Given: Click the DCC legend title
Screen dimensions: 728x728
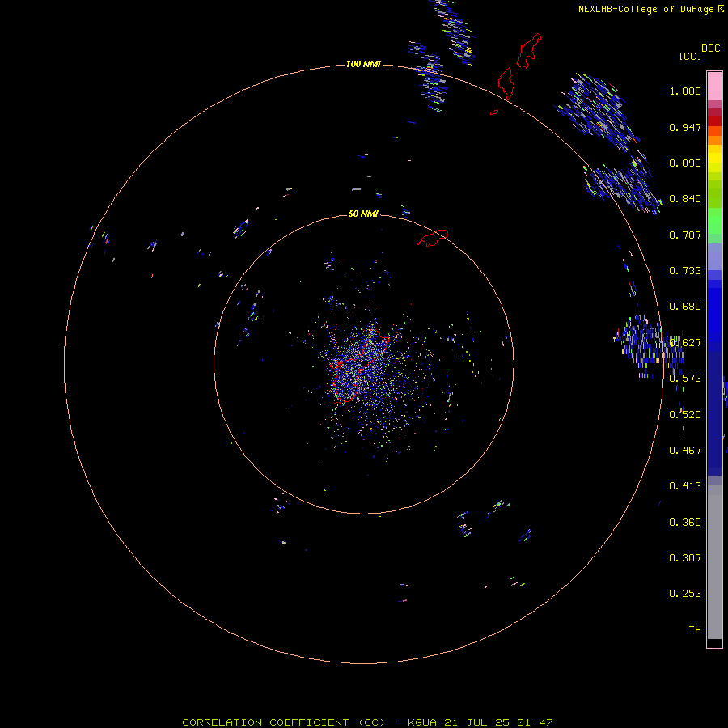Looking at the screenshot, I should click(x=710, y=49).
